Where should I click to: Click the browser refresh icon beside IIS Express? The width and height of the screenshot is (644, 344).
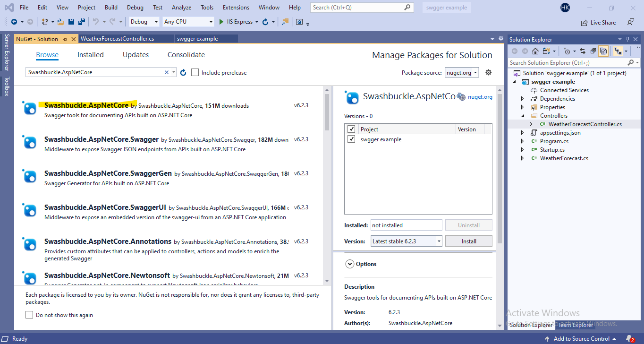pyautogui.click(x=265, y=22)
